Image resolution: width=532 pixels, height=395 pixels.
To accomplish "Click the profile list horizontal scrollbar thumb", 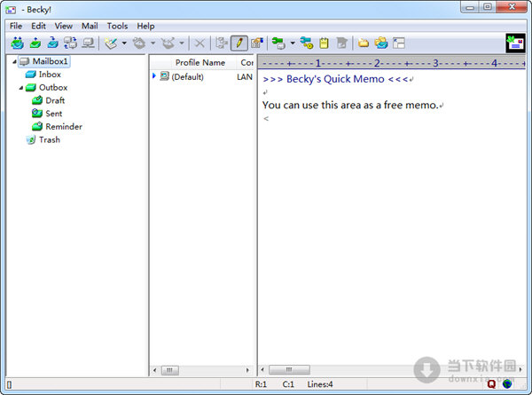I will (x=169, y=370).
